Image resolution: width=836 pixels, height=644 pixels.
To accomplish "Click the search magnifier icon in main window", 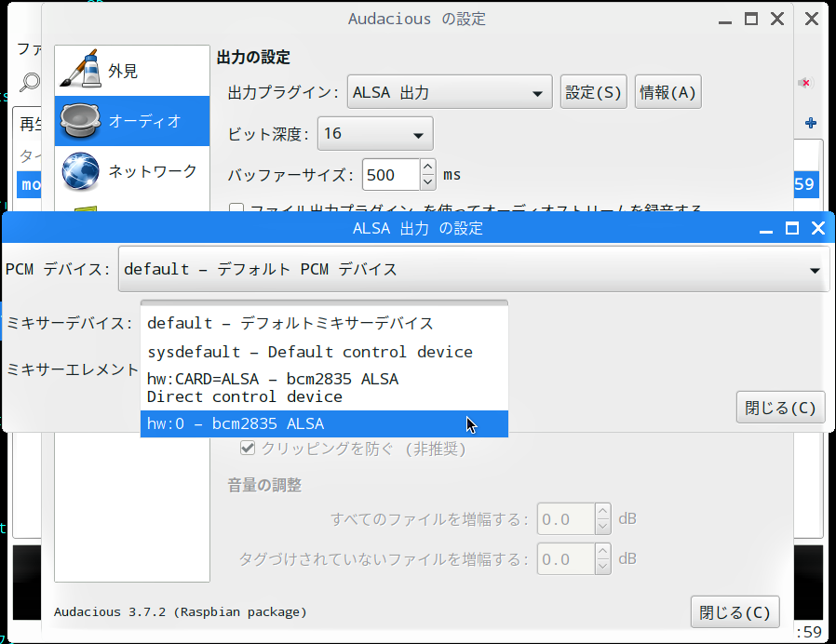I will tap(30, 82).
